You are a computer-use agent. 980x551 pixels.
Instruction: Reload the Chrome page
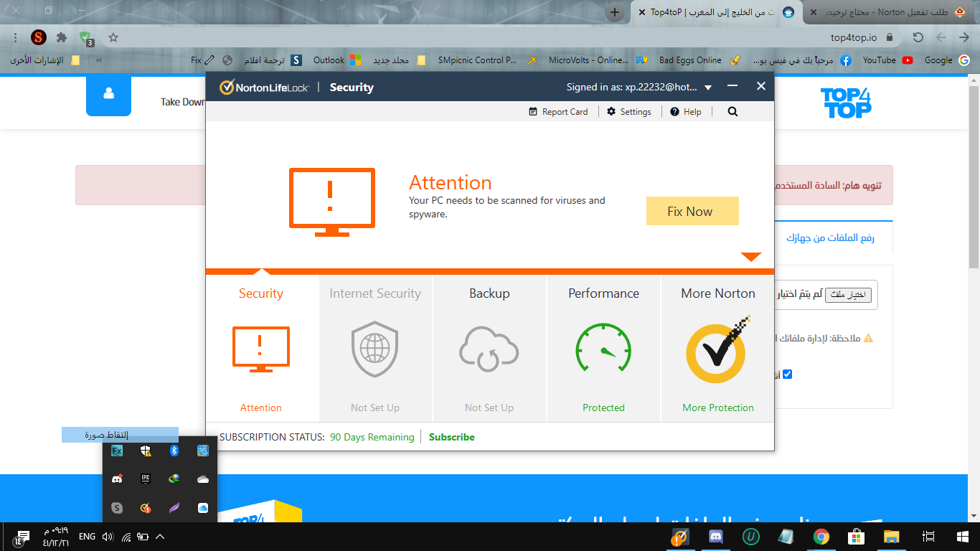[x=918, y=37]
